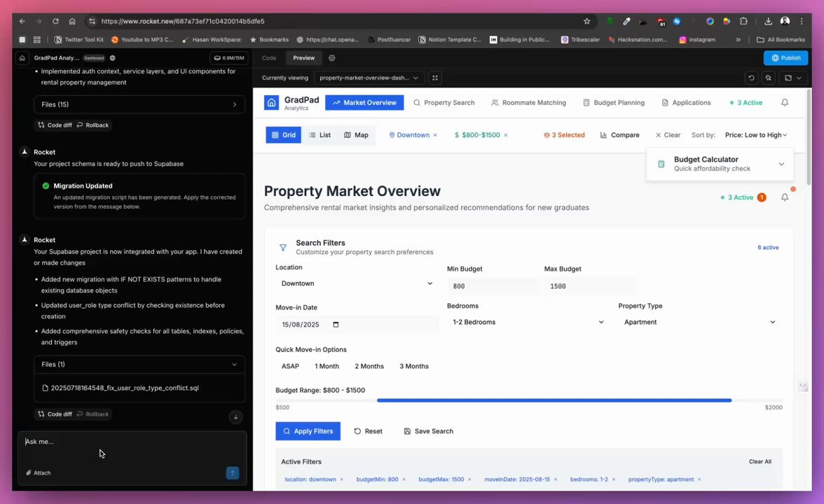Expand Files (15) section

(139, 104)
